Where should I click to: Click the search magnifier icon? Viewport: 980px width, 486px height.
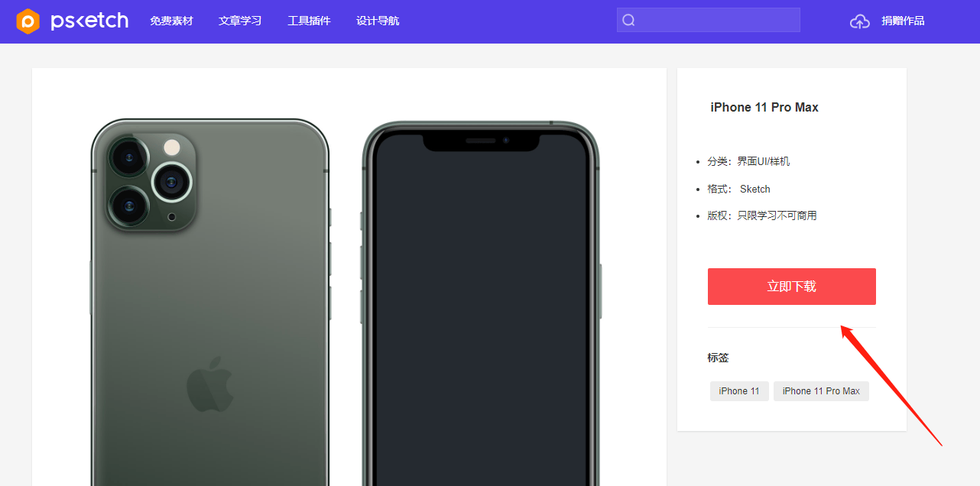point(628,21)
